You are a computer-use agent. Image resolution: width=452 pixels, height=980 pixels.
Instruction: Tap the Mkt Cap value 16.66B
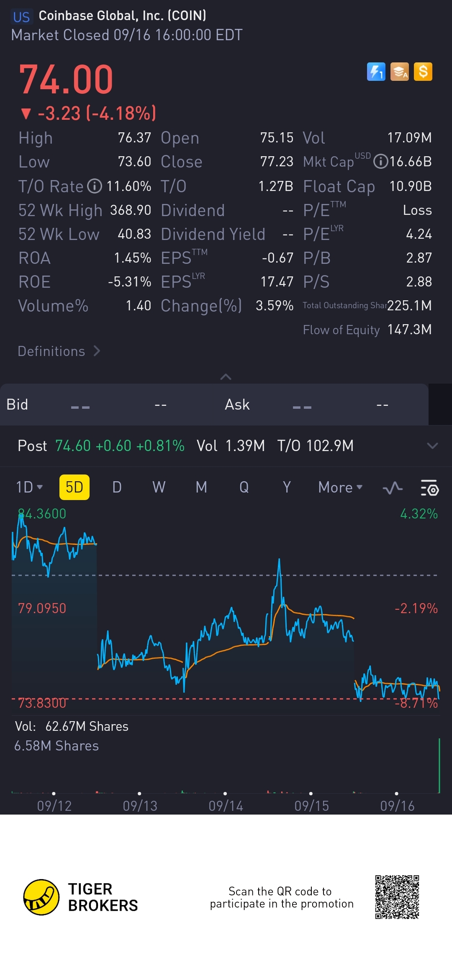pos(411,161)
